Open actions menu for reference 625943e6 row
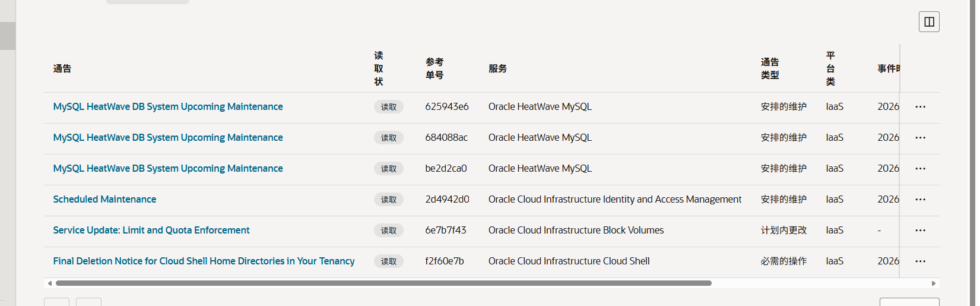The width and height of the screenshot is (980, 306). tap(920, 107)
